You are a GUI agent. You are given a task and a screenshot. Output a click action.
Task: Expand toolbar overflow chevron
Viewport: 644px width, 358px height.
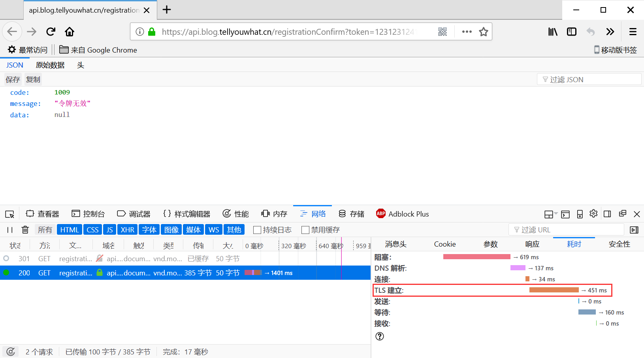(x=610, y=32)
